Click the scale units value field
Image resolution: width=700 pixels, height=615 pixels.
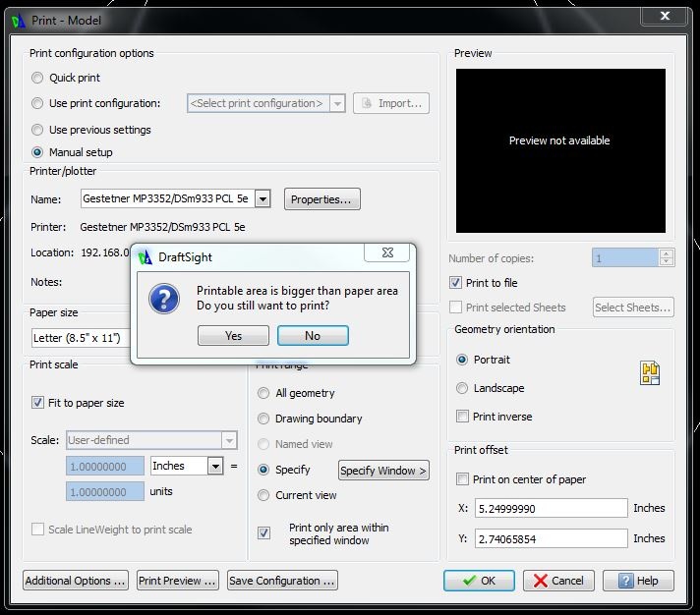click(x=105, y=492)
